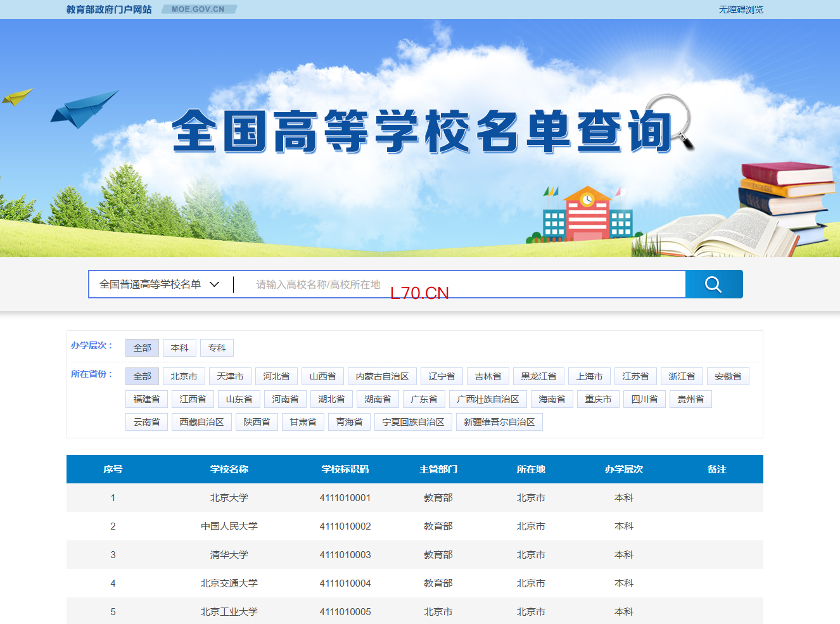Screen dimensions: 840x624
Task: Filter schools by 新疆维吾尔自治区
Action: [x=499, y=422]
